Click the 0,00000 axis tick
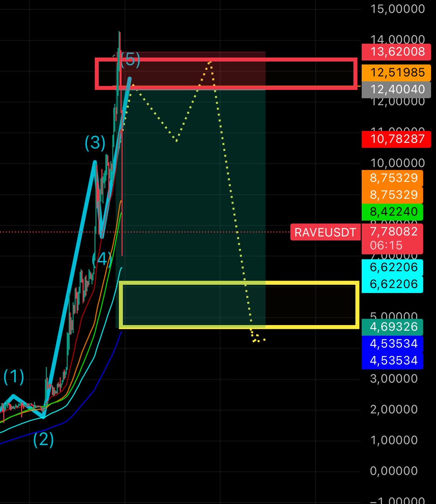436x504 pixels. (394, 471)
